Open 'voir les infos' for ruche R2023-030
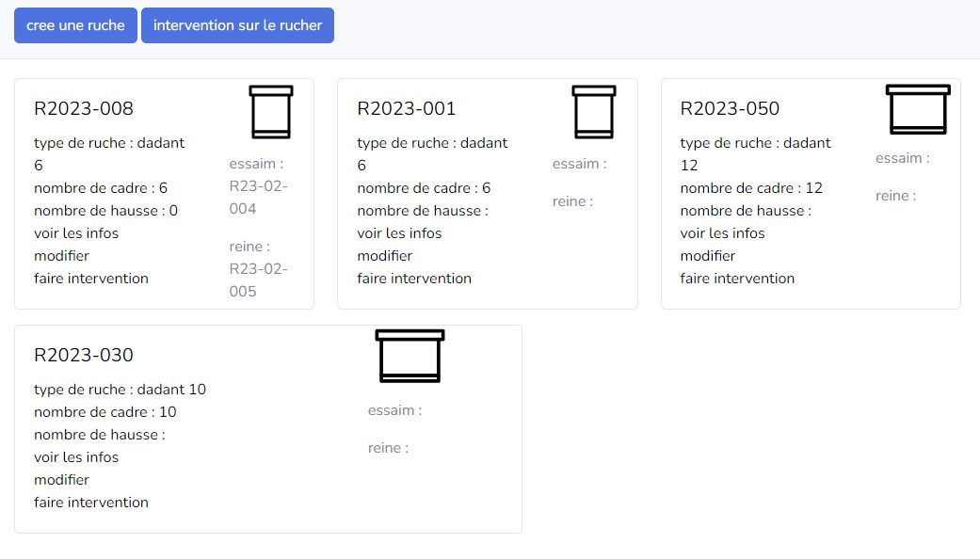 coord(76,456)
